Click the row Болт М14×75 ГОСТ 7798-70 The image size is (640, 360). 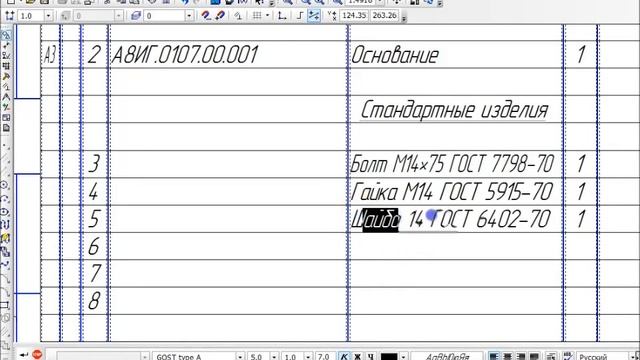(x=452, y=164)
